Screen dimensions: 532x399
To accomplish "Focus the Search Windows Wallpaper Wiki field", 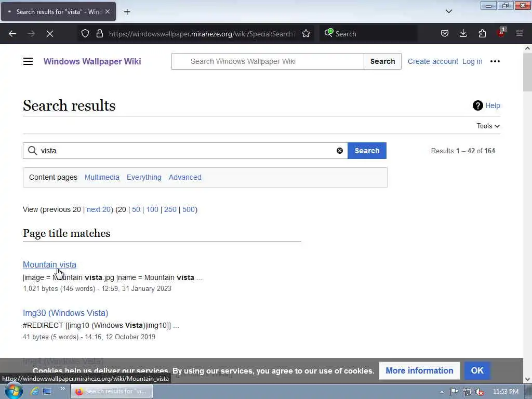I will [x=268, y=61].
